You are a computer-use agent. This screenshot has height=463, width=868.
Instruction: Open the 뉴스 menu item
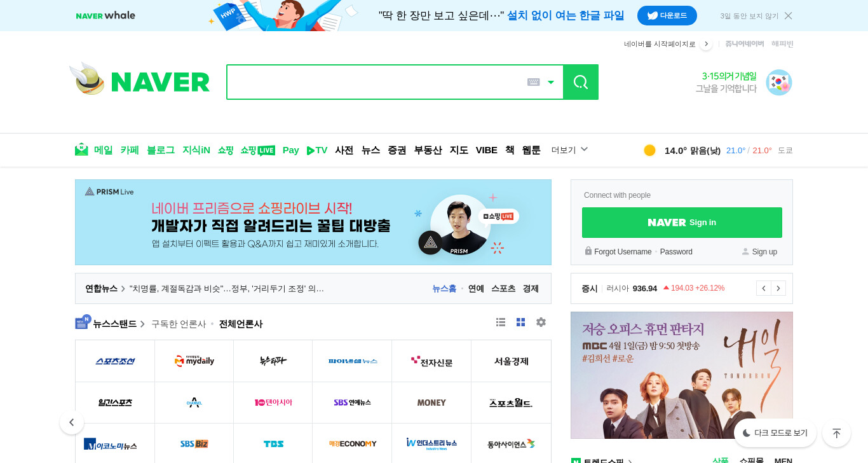(370, 150)
